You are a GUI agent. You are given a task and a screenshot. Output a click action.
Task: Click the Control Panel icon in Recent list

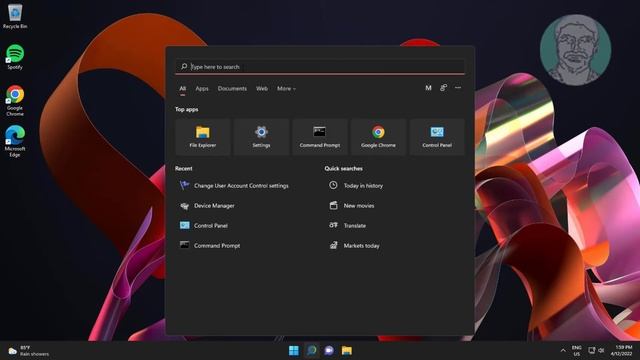184,225
